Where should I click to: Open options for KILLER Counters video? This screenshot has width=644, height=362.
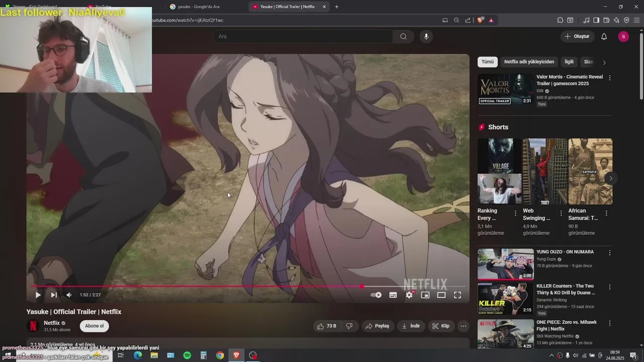610,287
